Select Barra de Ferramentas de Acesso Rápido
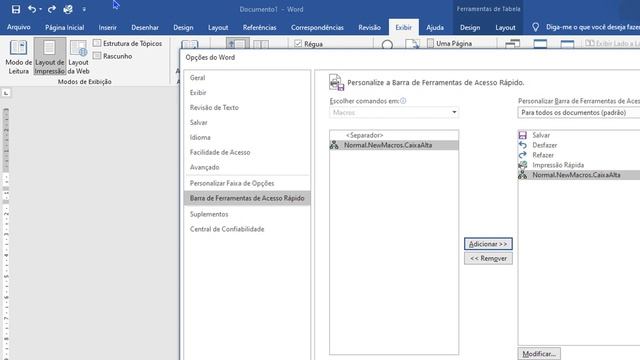The image size is (640, 360). (x=247, y=198)
